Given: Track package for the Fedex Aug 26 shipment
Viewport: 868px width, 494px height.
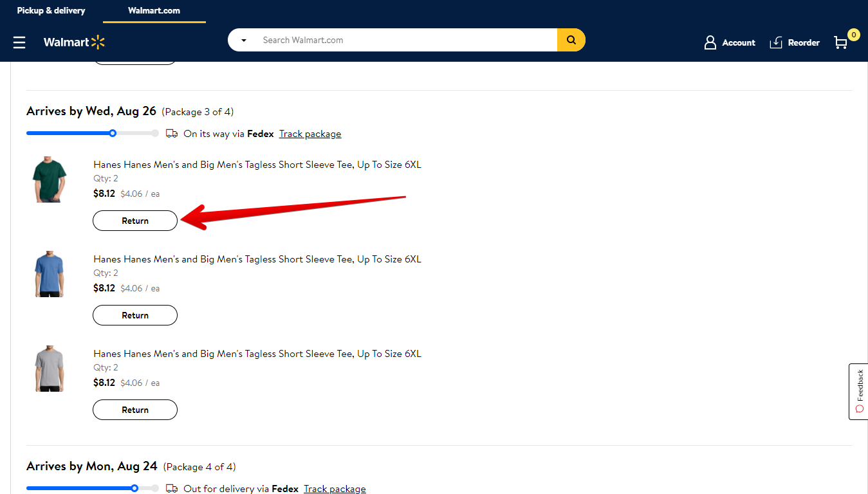Looking at the screenshot, I should point(310,134).
